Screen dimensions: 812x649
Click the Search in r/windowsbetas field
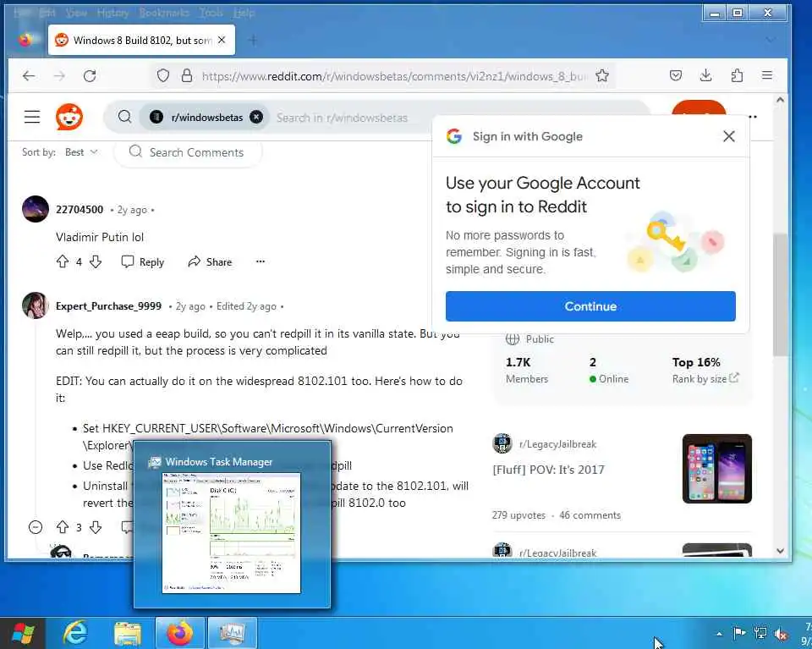(x=342, y=118)
